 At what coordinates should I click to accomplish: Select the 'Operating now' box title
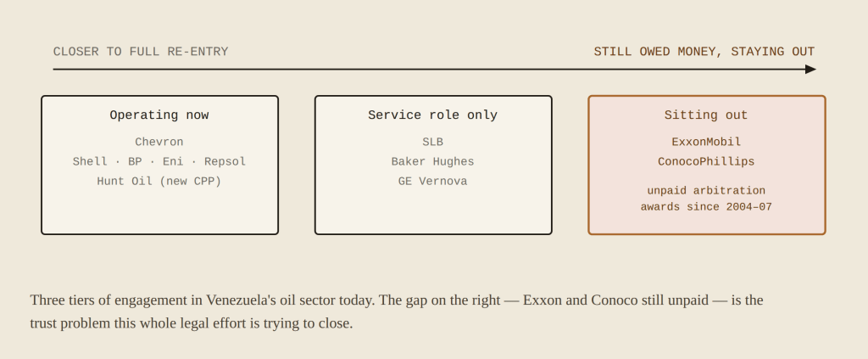point(159,115)
